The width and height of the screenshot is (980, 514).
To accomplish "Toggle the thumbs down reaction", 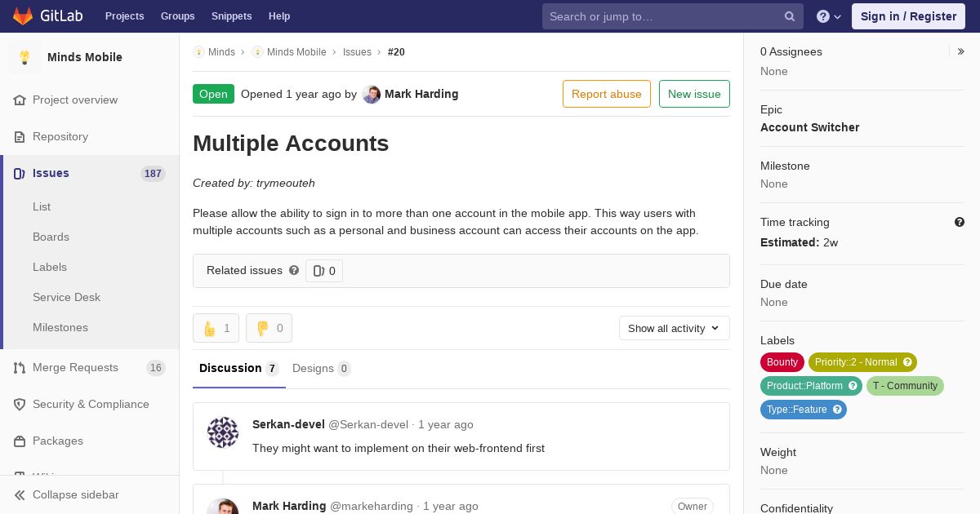I will (x=269, y=328).
